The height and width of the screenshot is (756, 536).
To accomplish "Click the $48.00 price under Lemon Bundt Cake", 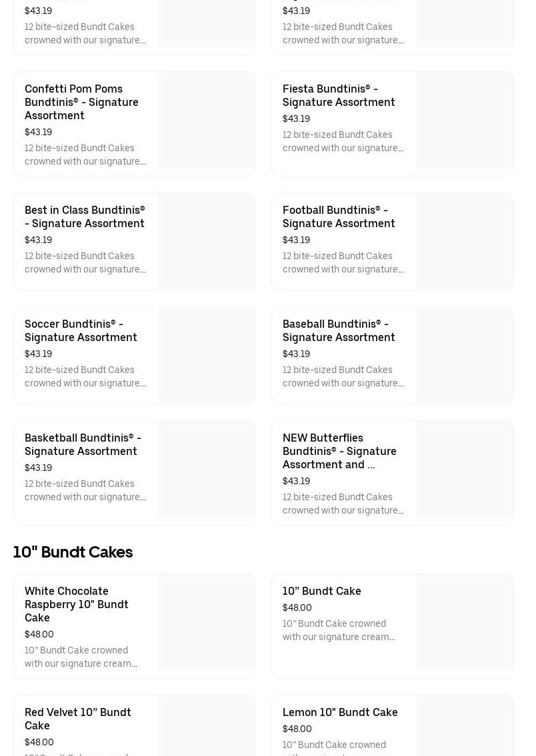I will (x=297, y=729).
